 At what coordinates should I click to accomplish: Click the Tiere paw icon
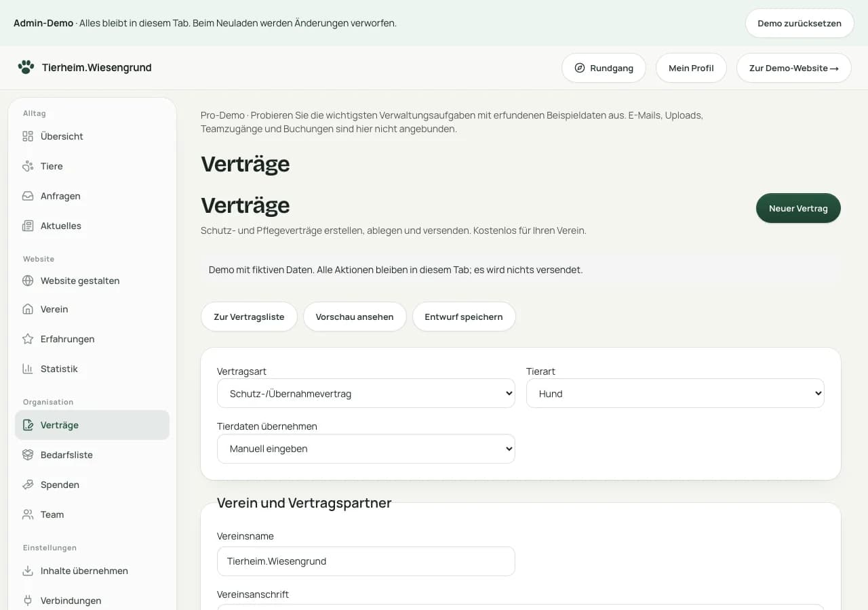28,166
